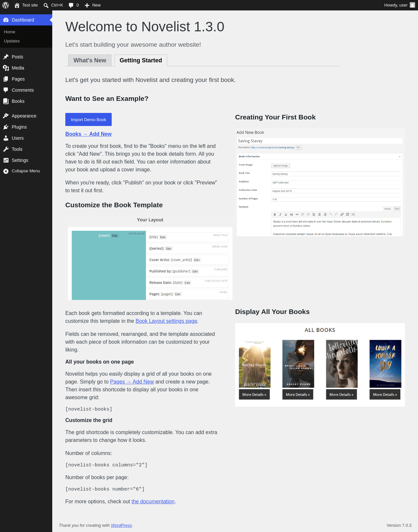Click the Pages icon in sidebar
Screen dimensions: 418x532
[6, 79]
